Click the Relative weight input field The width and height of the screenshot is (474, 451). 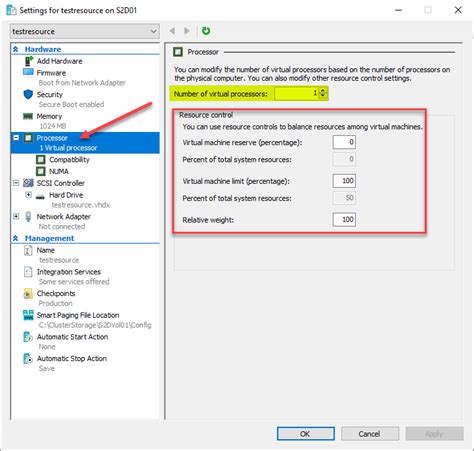(x=344, y=220)
